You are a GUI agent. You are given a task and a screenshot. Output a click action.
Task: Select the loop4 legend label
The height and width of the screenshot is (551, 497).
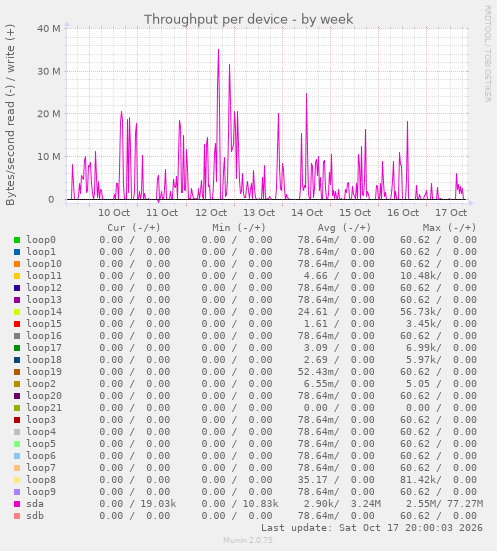click(41, 432)
